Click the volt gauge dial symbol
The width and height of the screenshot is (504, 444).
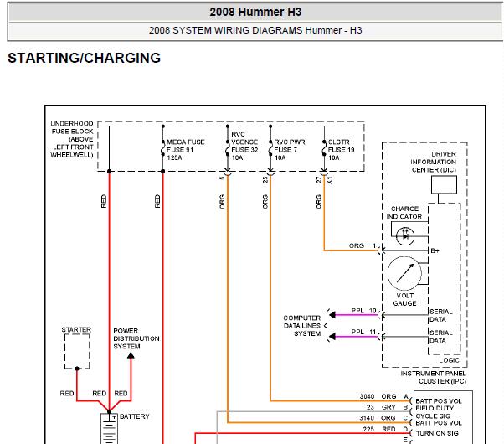point(404,273)
